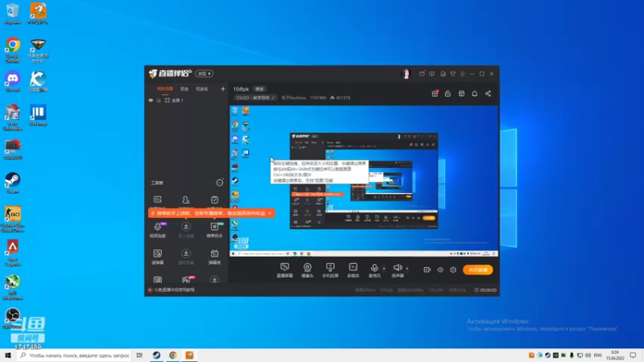This screenshot has height=362, width=644.
Task: Switch to the third scene tab
Action: click(202, 88)
